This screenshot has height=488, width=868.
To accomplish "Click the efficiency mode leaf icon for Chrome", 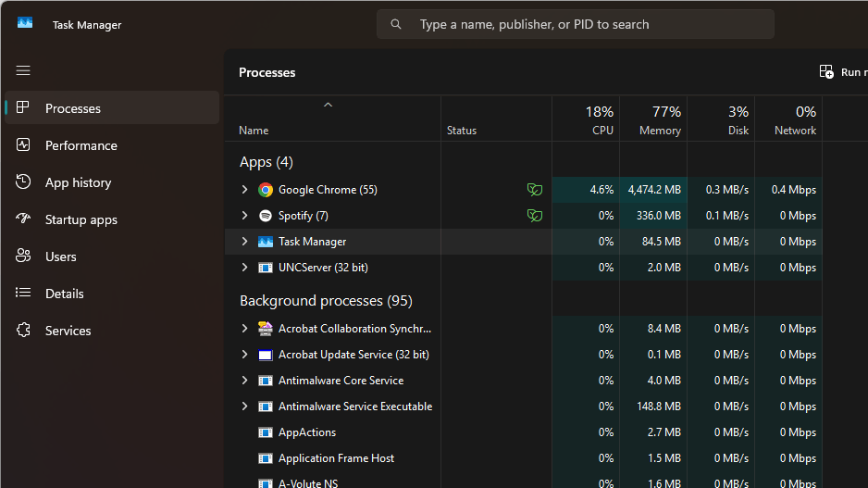I will tap(534, 190).
